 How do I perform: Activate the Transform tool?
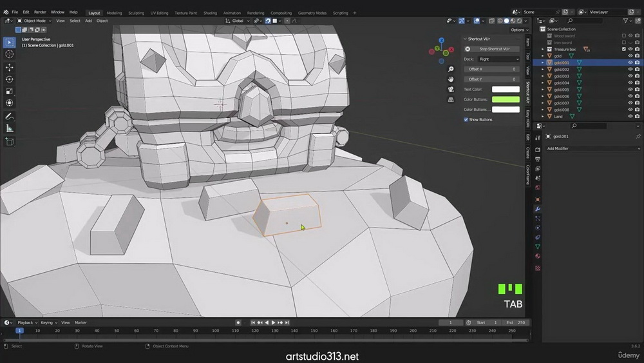(x=10, y=103)
